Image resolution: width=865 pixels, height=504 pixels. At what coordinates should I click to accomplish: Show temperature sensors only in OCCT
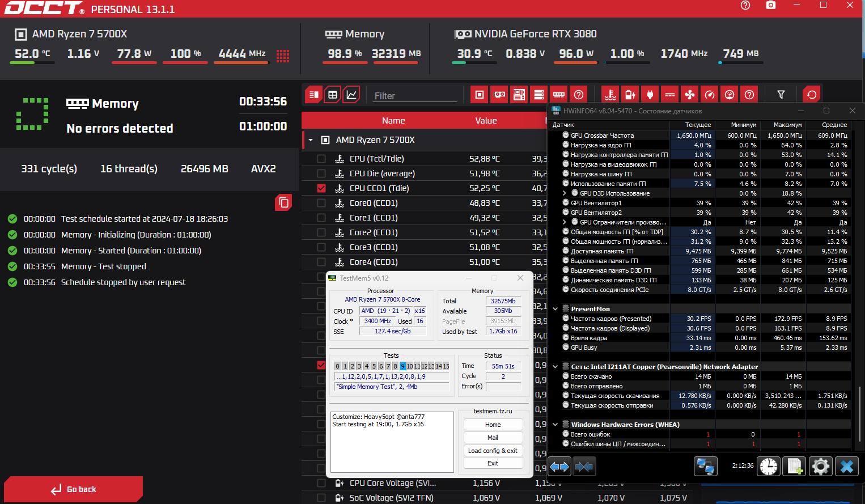pyautogui.click(x=610, y=95)
